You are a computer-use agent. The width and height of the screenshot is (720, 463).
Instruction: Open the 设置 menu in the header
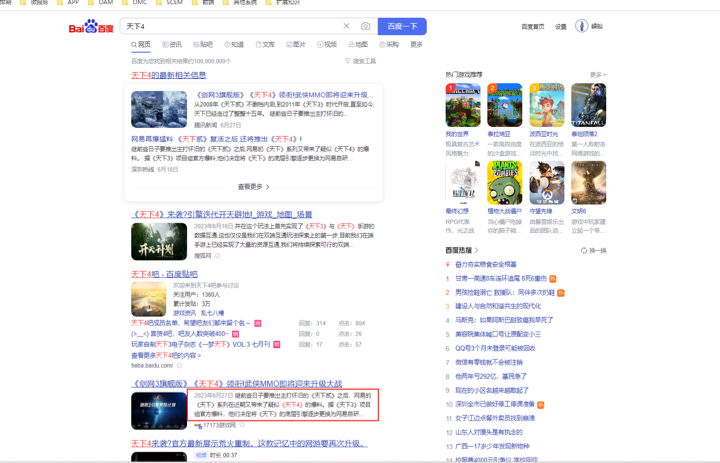561,27
